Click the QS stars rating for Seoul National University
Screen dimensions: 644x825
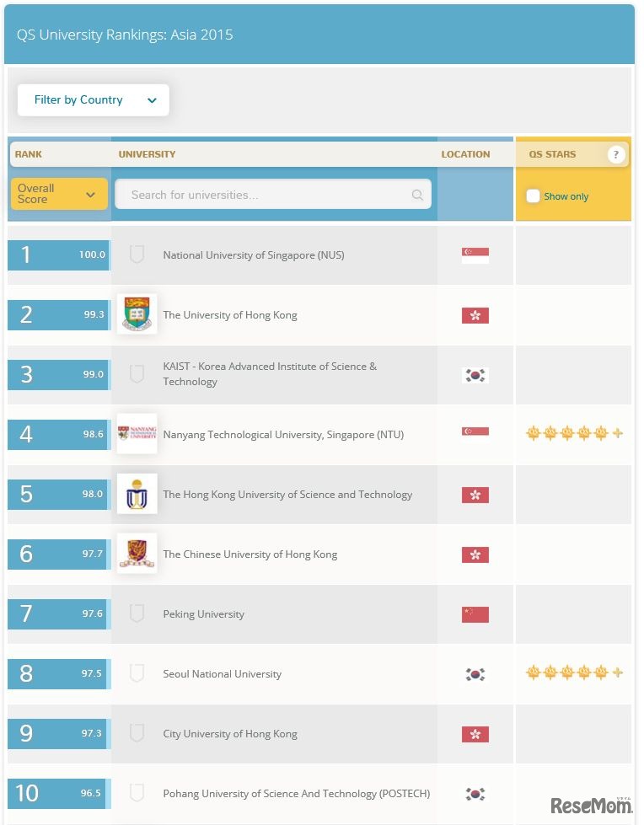pos(575,672)
